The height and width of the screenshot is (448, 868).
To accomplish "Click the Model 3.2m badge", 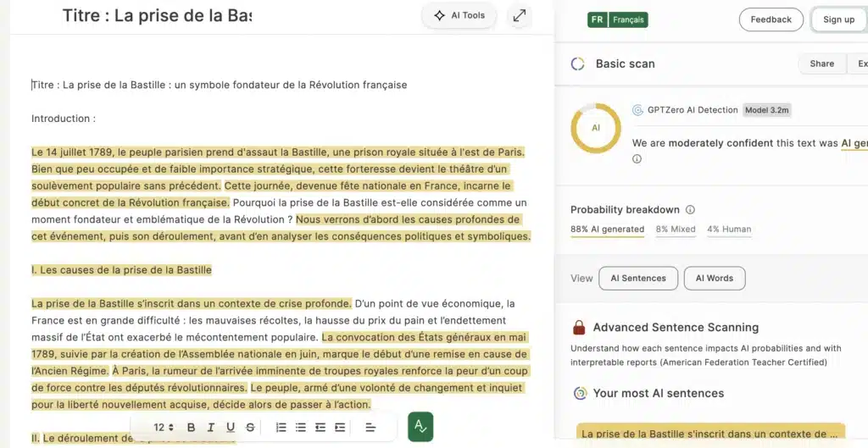I will coord(766,110).
